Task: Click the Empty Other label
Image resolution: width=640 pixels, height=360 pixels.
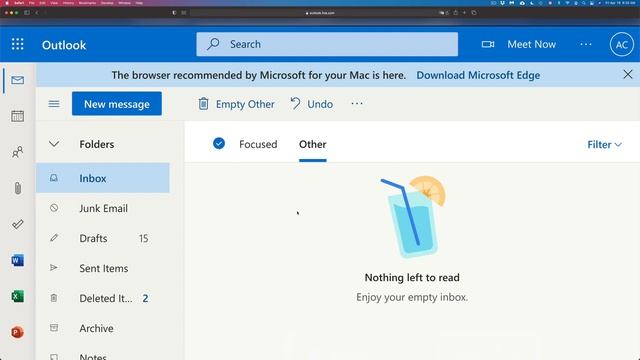Action: [x=245, y=104]
